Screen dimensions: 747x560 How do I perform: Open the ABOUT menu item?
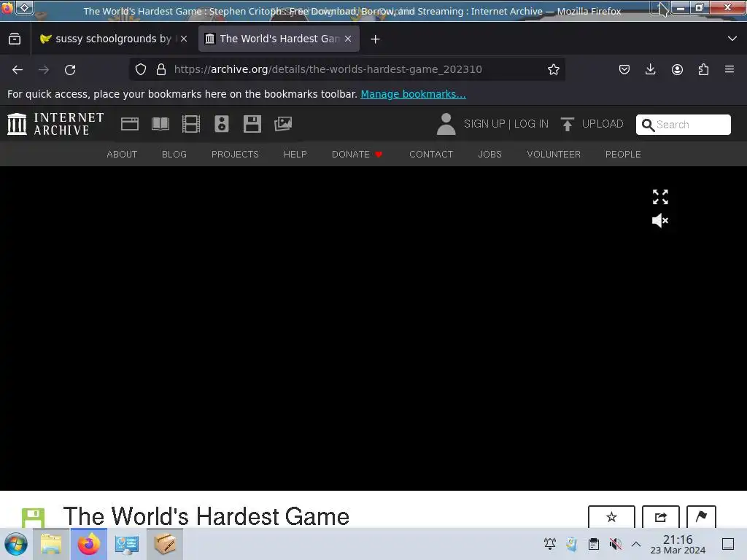(x=122, y=155)
